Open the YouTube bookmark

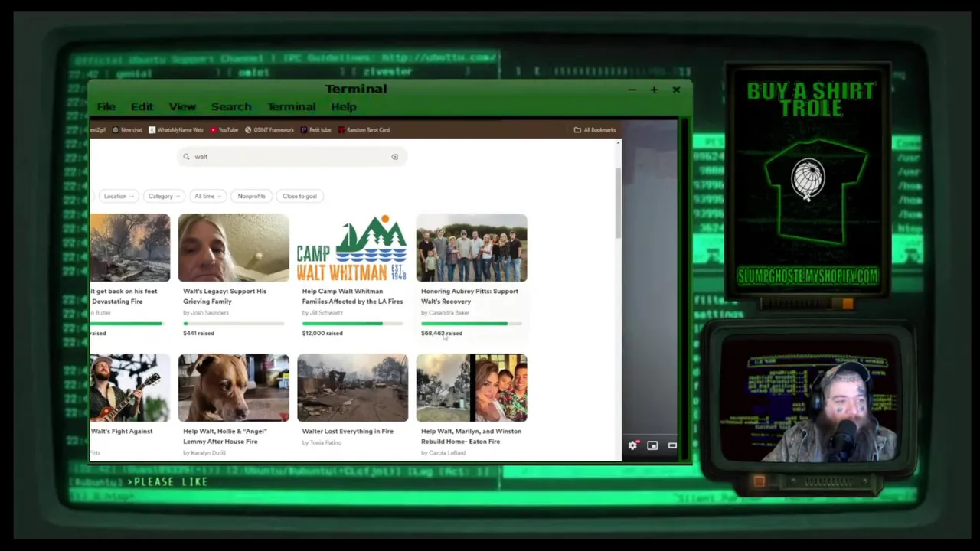[224, 130]
